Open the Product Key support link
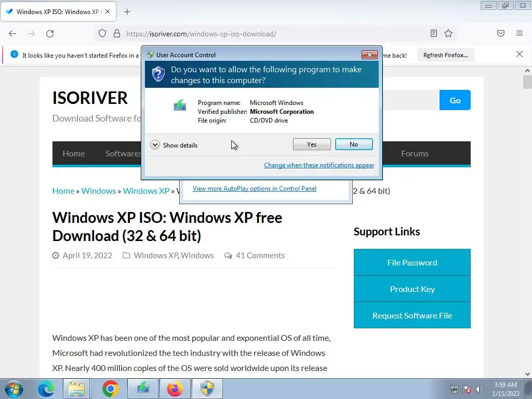Image resolution: width=532 pixels, height=399 pixels. point(412,289)
